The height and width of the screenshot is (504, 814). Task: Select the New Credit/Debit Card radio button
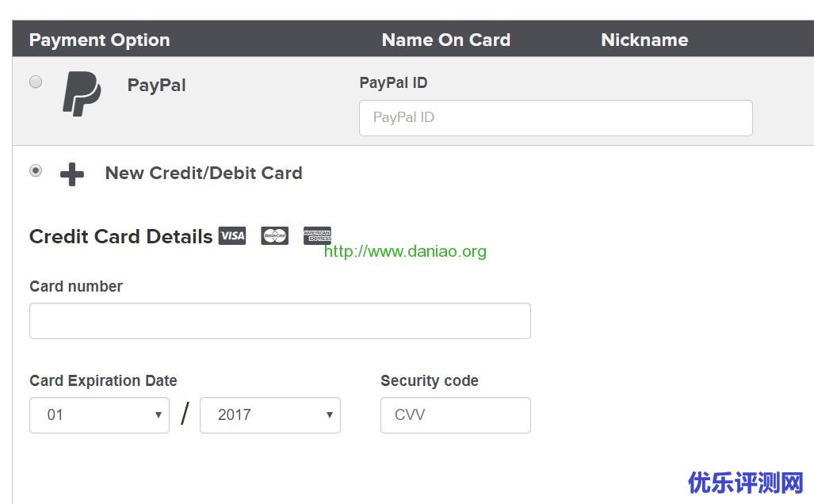coord(36,170)
